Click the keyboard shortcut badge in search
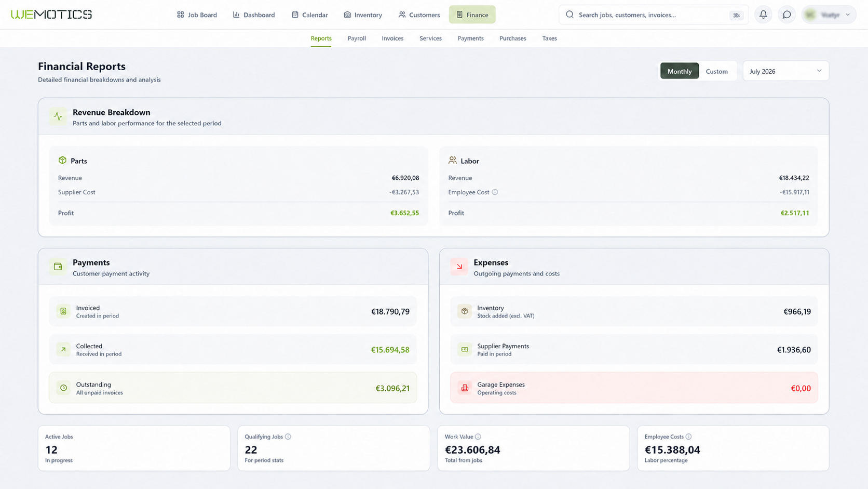This screenshot has width=868, height=489. coord(736,15)
